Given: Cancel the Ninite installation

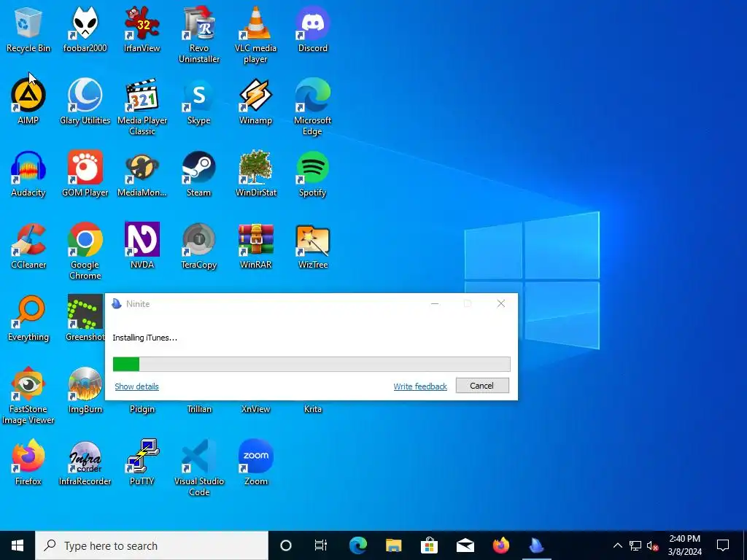Looking at the screenshot, I should pyautogui.click(x=482, y=386).
